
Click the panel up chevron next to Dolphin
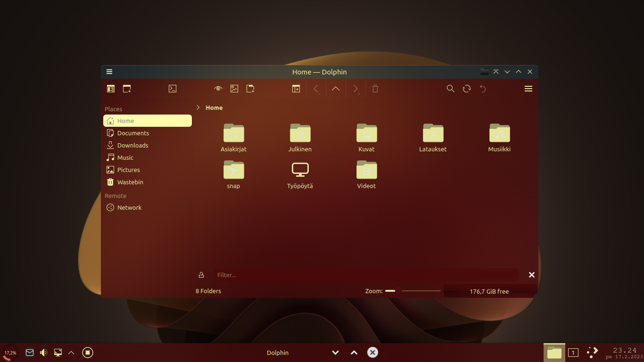[354, 353]
